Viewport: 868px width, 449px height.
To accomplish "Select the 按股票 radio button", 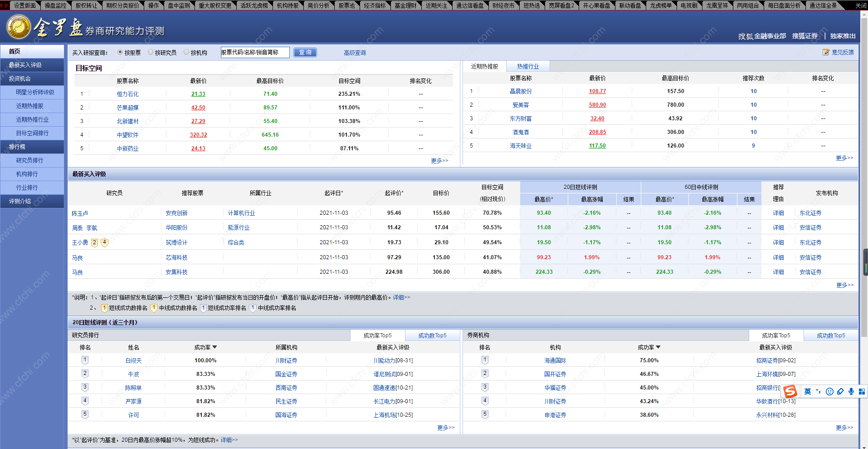I will pyautogui.click(x=120, y=52).
